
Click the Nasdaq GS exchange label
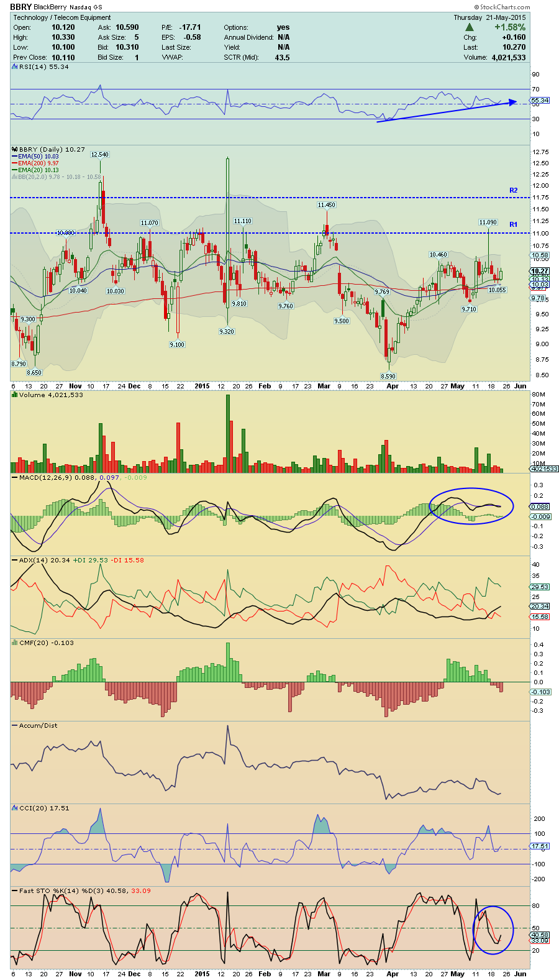(x=86, y=7)
